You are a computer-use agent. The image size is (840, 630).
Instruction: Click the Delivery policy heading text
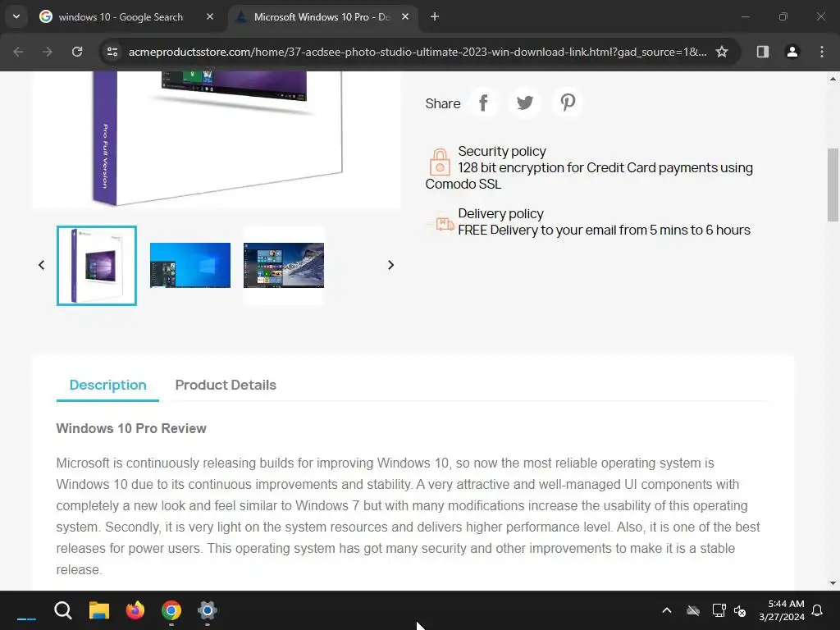point(501,214)
